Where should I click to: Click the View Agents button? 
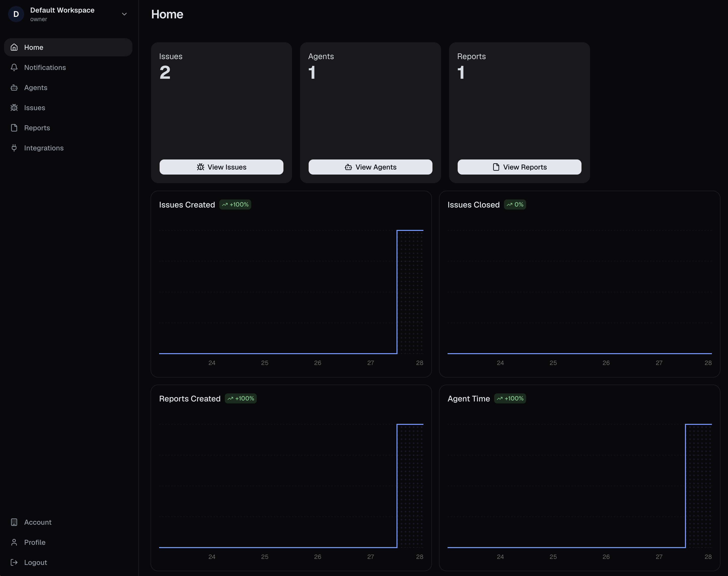[370, 167]
